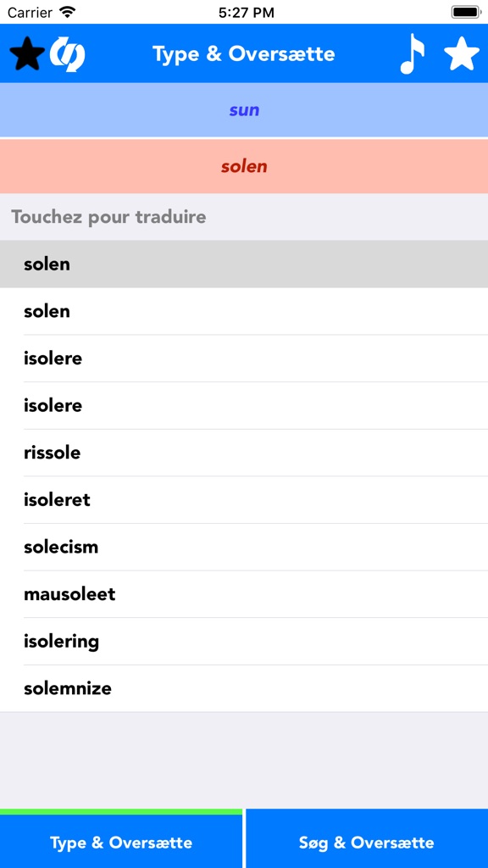Tap the green indicator above Type & Oversætte
Image resolution: width=488 pixels, height=868 pixels.
click(x=122, y=810)
